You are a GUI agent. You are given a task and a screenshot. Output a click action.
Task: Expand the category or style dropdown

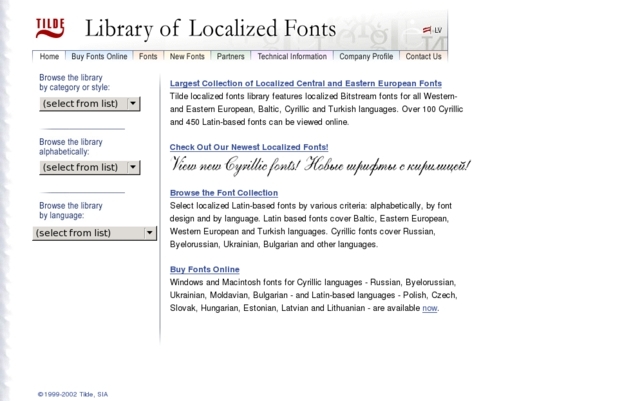(90, 103)
